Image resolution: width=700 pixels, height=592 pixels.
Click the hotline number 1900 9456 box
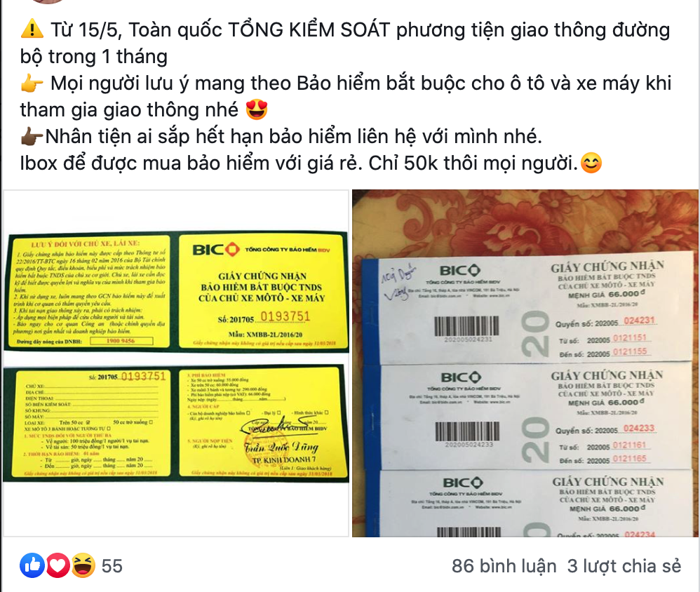(121, 341)
